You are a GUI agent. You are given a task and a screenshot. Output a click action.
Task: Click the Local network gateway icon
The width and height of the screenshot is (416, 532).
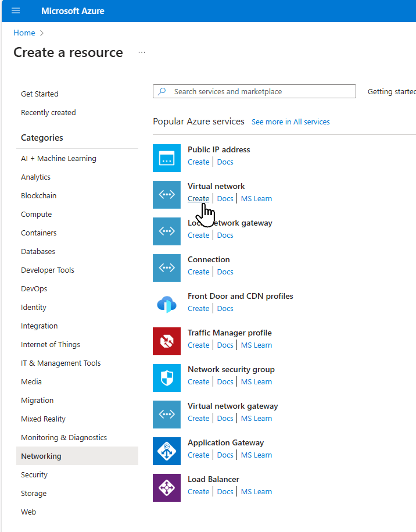click(x=167, y=231)
